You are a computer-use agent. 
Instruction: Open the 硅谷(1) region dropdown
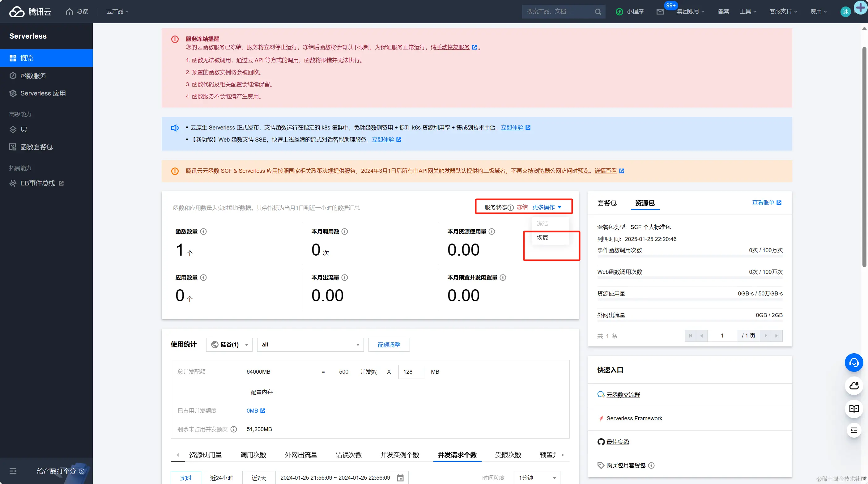pyautogui.click(x=229, y=345)
